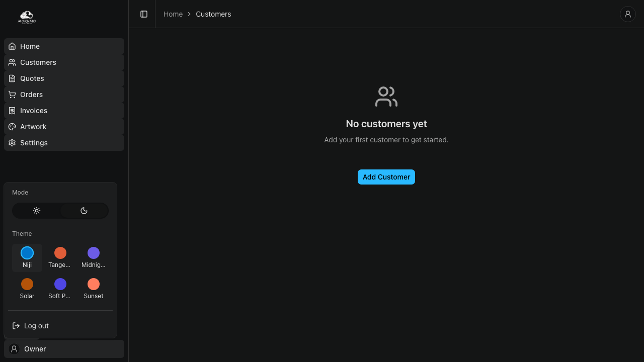
Task: Collapse the Owner account menu
Action: point(64,349)
